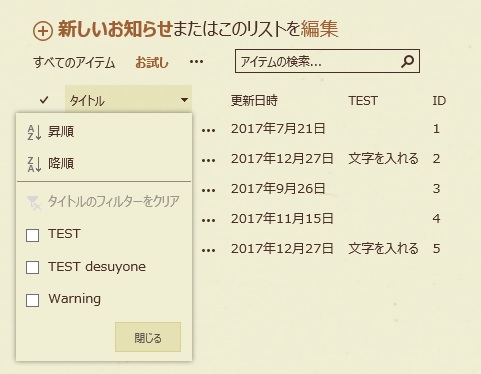Check the TEST filter checkbox
The image size is (481, 374).
(x=33, y=235)
